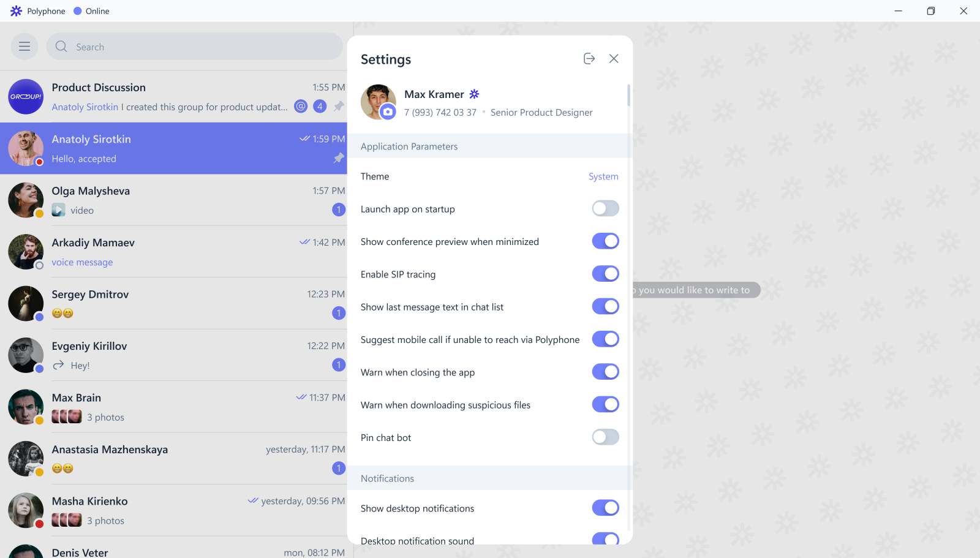The image size is (980, 558).
Task: Open the hamburger menu in the sidebar
Action: point(24,47)
